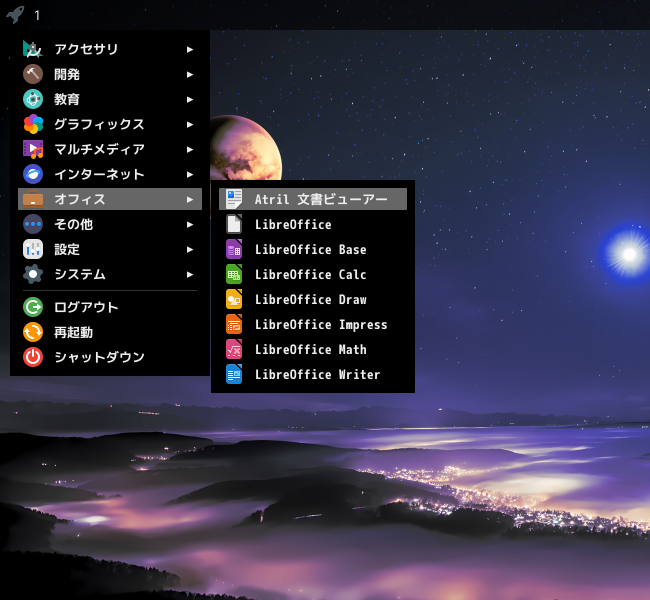Open the アクセサリ menu entry

click(110, 49)
